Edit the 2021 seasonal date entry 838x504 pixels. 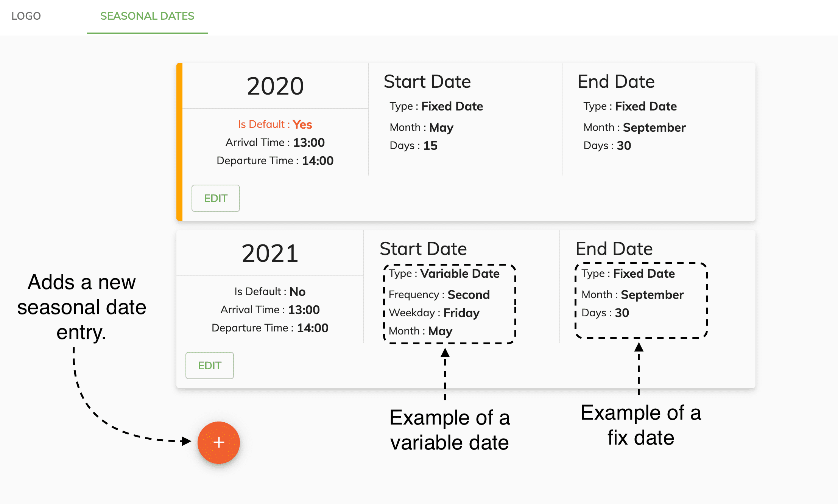(210, 366)
